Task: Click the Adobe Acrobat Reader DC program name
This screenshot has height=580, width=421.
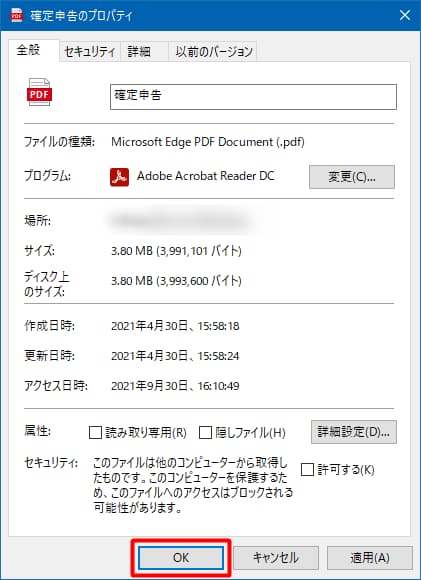Action: pos(206,176)
